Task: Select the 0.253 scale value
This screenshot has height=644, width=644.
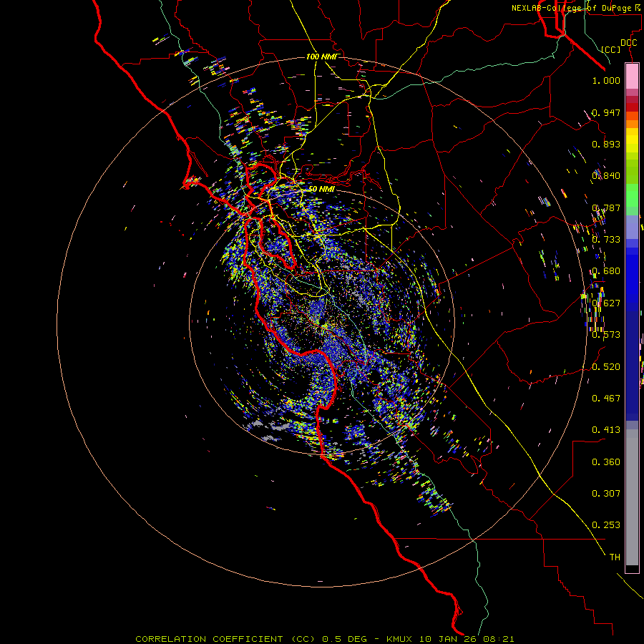Action: click(x=606, y=525)
